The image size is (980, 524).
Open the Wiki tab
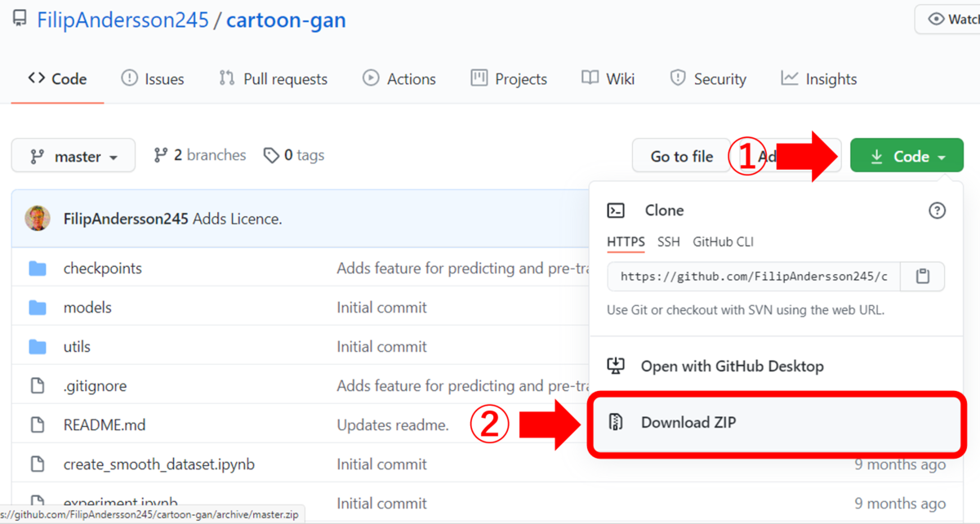608,79
